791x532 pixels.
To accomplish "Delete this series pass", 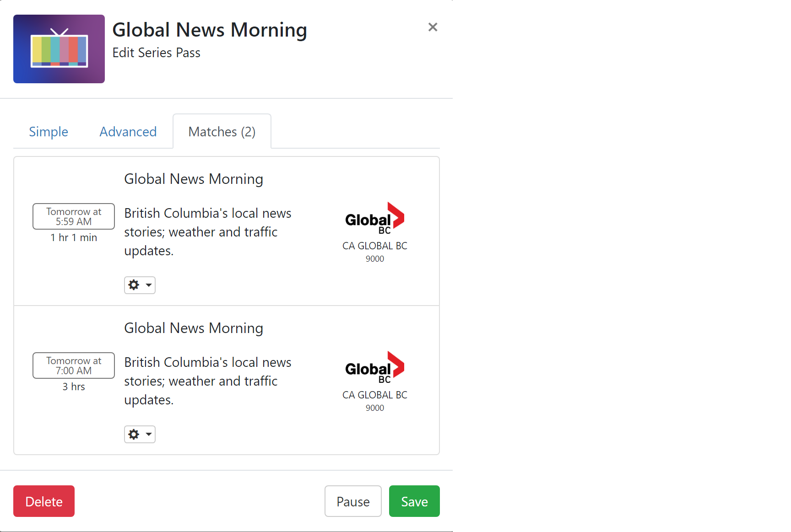I will tap(44, 501).
